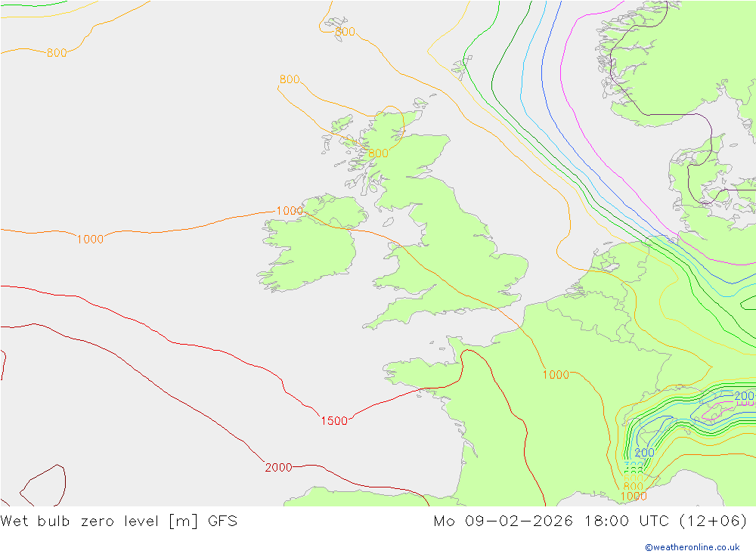Open the ©weatheronline.co.uk credit link
The width and height of the screenshot is (756, 554).
[692, 547]
